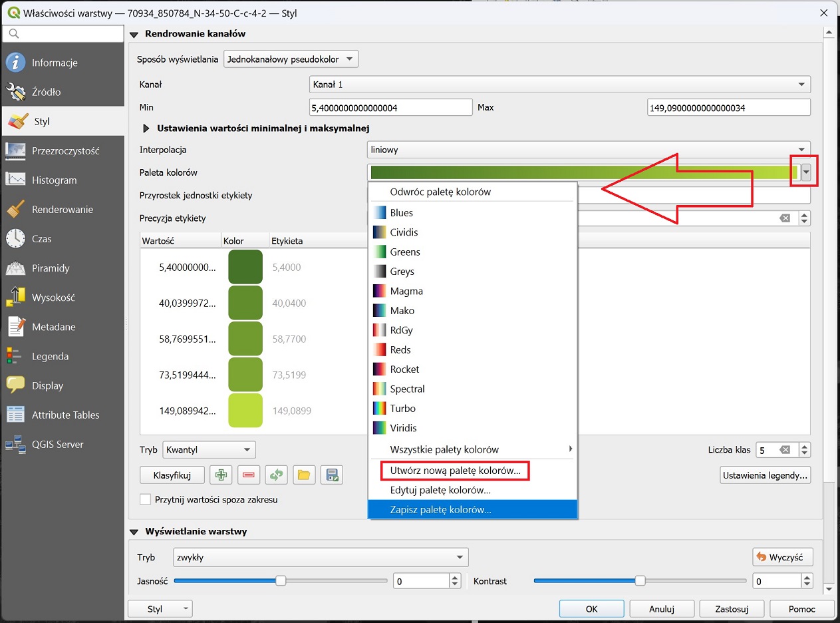Select the Greys color ramp
This screenshot has width=840, height=623.
point(472,272)
